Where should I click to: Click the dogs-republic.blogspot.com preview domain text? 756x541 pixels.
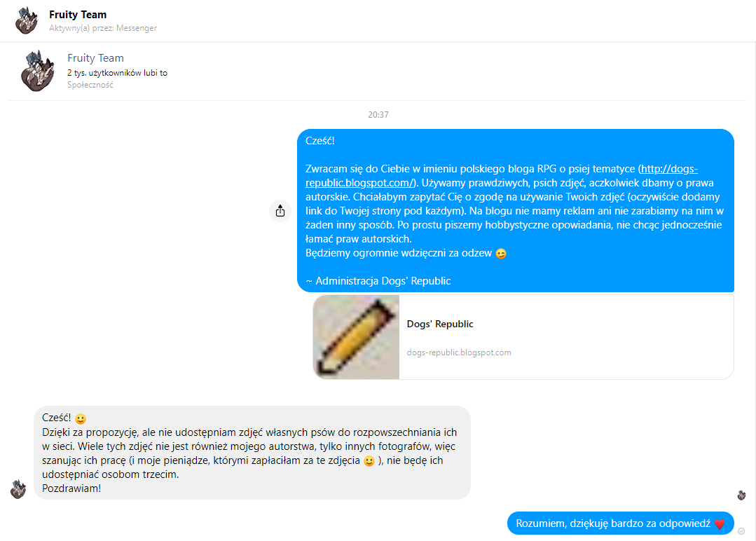pos(458,352)
